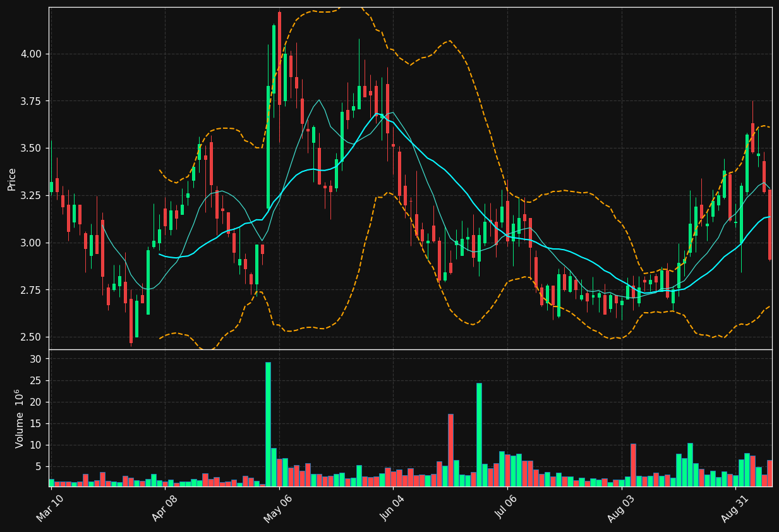779x532 pixels.
Task: Click the Aug 31 date label
Action: tap(734, 508)
